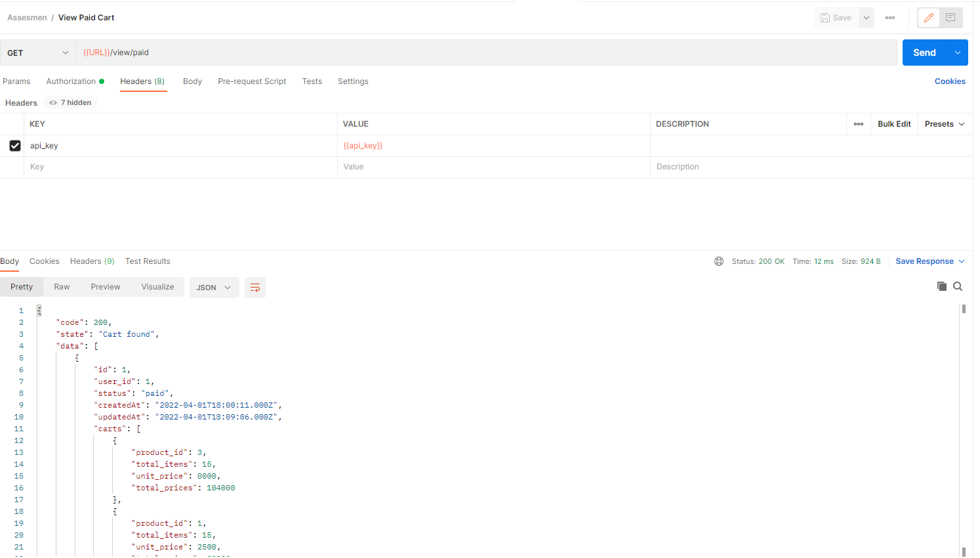Switch response view to Preview

[x=106, y=287]
